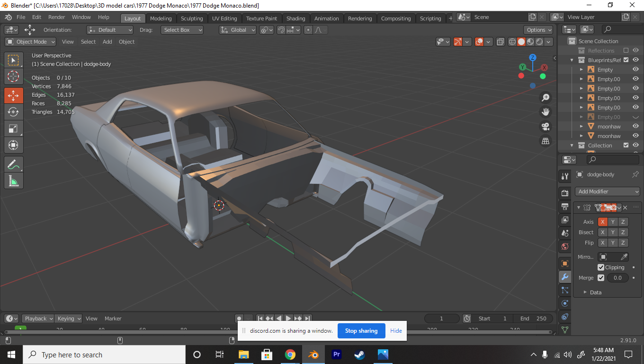Open the Orientation Default dropdown
The width and height of the screenshot is (644, 364).
click(110, 30)
